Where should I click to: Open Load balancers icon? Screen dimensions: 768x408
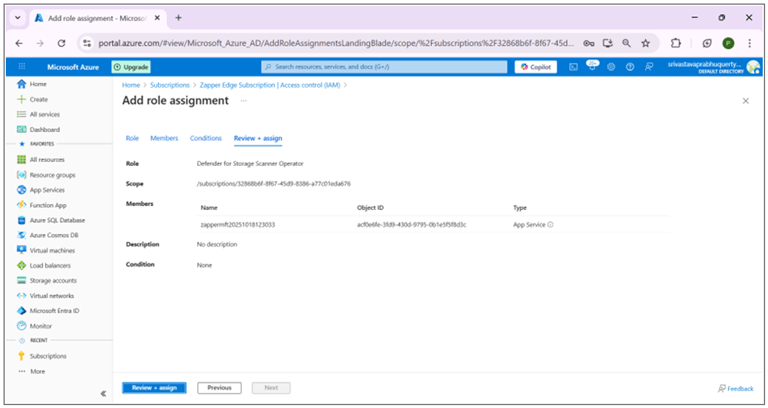click(22, 265)
